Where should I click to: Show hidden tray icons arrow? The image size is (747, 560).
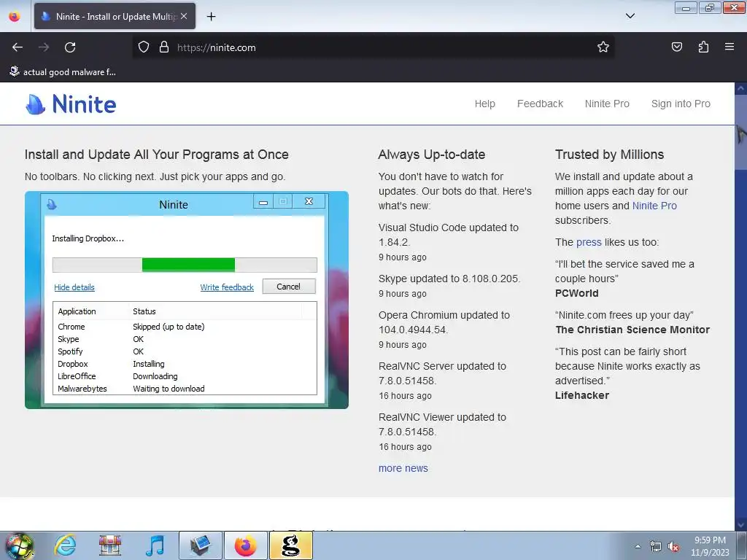(x=638, y=546)
